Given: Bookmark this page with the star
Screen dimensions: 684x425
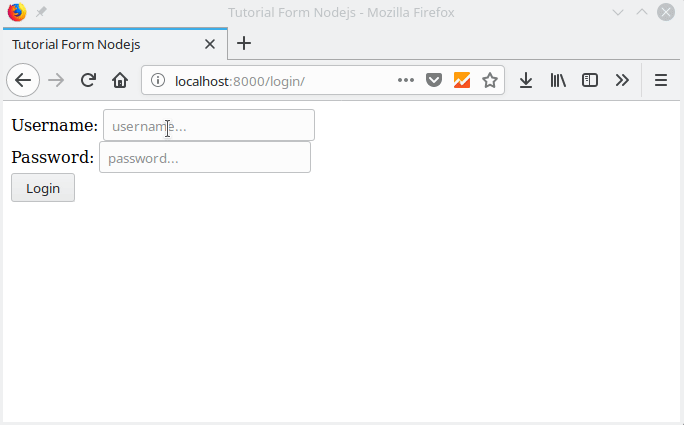Looking at the screenshot, I should pyautogui.click(x=490, y=80).
